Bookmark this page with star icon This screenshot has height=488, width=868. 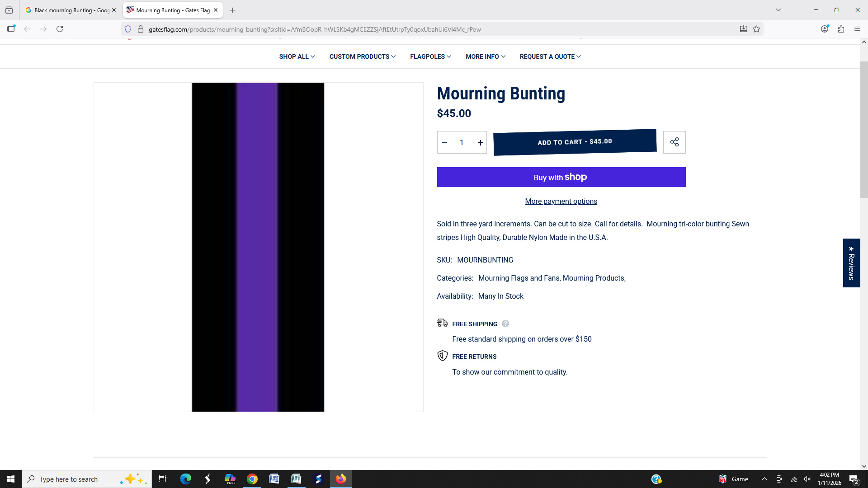(756, 29)
